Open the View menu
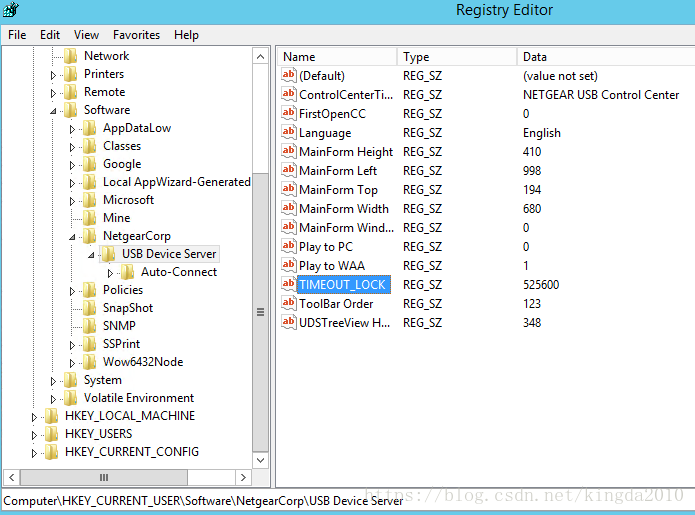695x515 pixels. coord(86,35)
